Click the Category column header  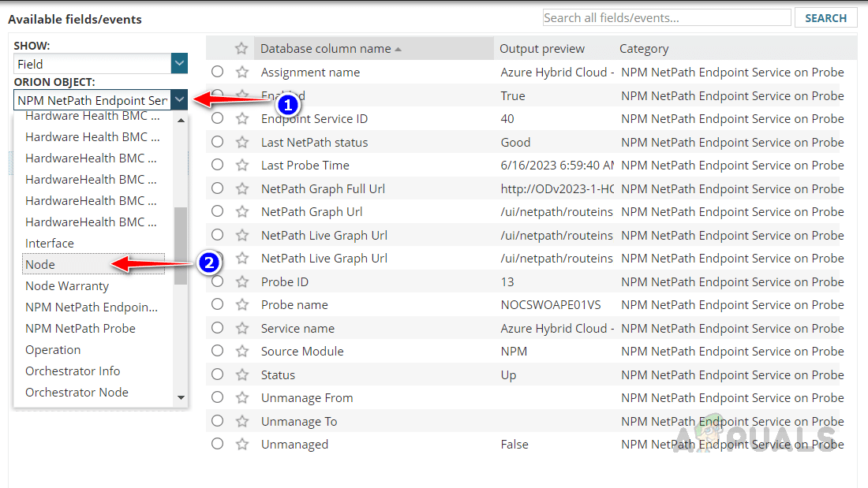point(644,49)
